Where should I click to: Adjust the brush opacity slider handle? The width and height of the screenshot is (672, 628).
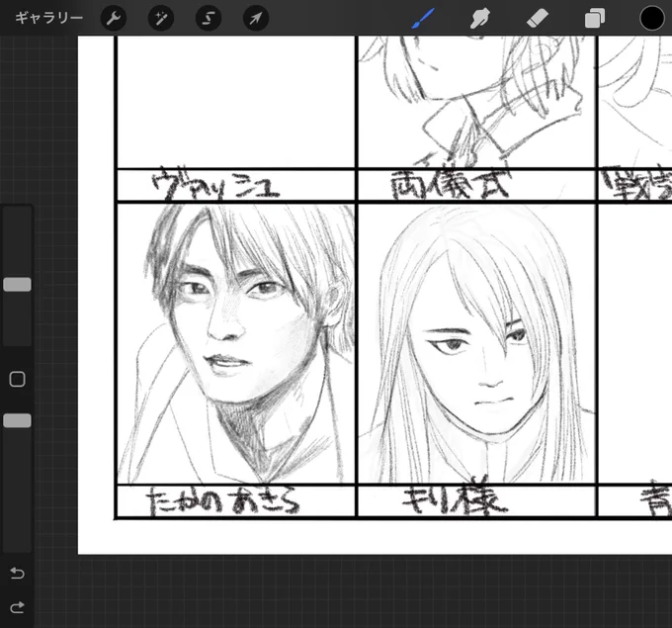[x=17, y=421]
